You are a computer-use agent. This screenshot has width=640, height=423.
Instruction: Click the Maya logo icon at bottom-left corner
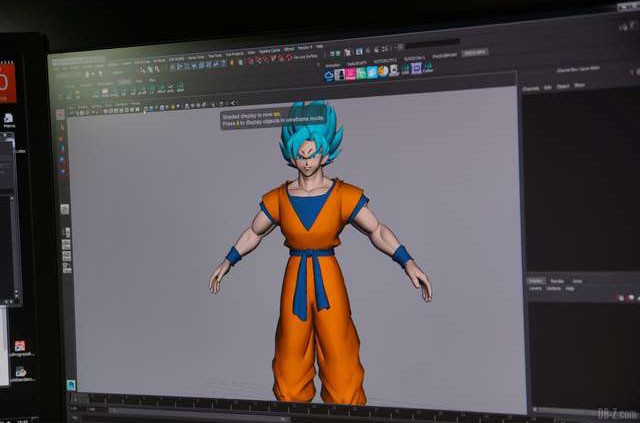coord(71,385)
